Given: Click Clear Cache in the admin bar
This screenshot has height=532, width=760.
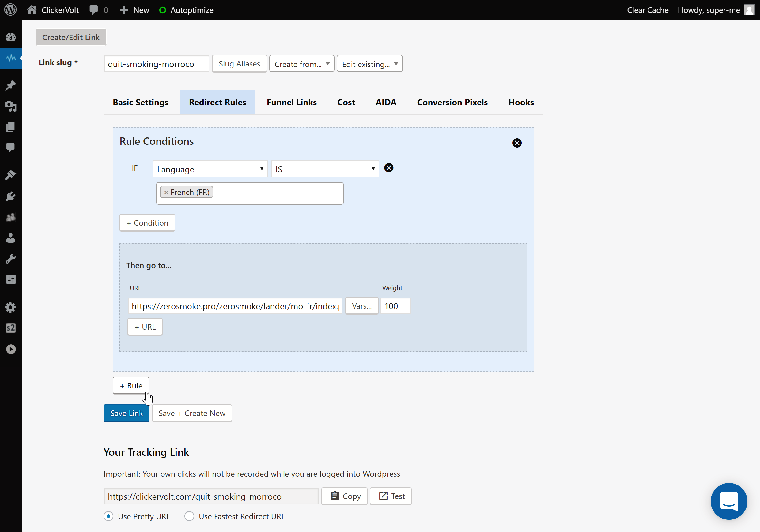Looking at the screenshot, I should click(x=648, y=10).
